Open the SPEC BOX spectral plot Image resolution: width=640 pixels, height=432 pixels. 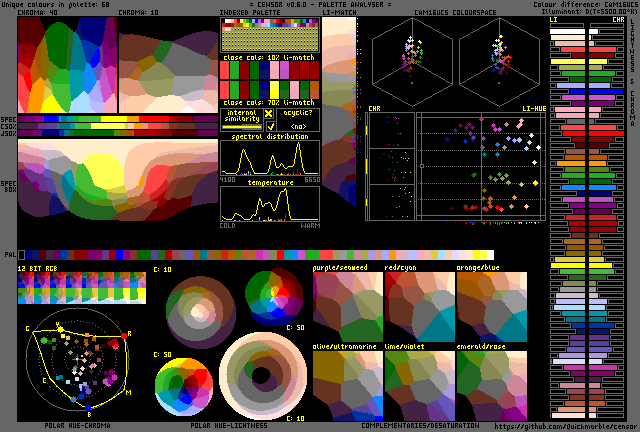pyautogui.click(x=118, y=179)
